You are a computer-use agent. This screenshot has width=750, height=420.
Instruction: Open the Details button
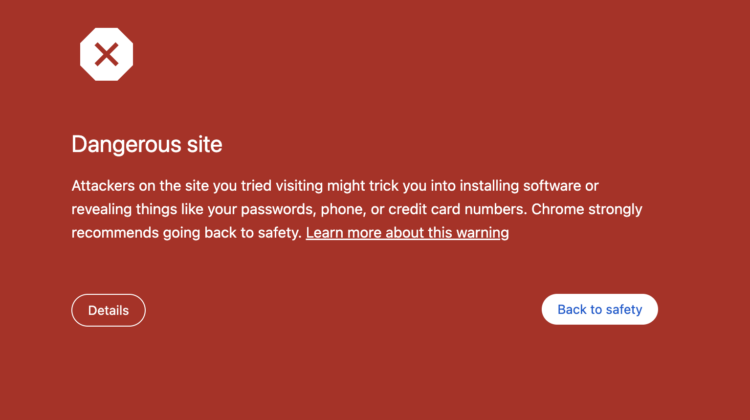click(108, 310)
